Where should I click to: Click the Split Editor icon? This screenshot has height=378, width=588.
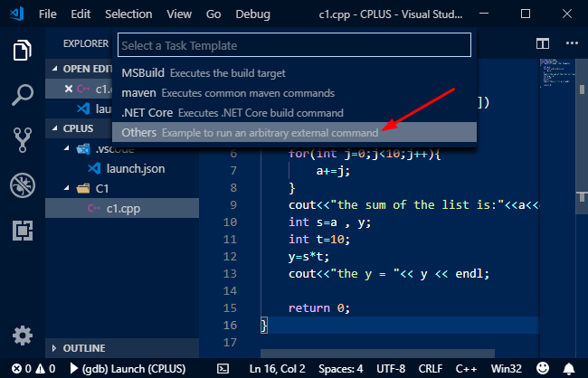[542, 43]
